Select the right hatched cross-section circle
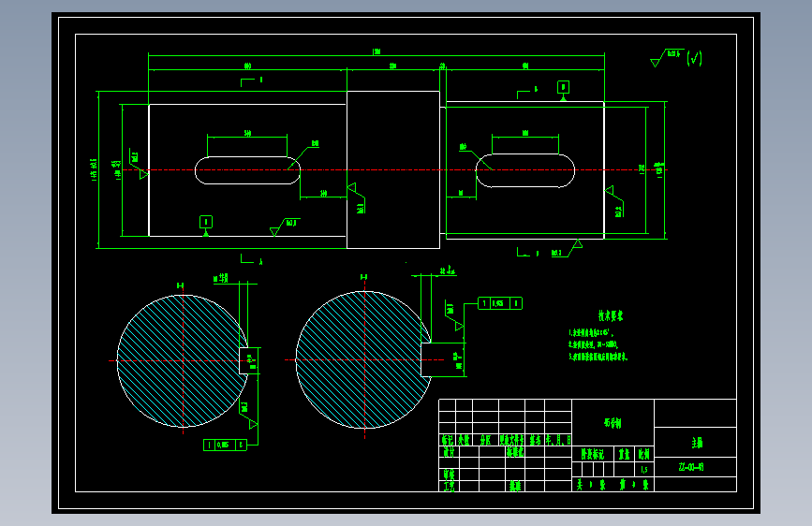The width and height of the screenshot is (812, 526). tap(363, 359)
